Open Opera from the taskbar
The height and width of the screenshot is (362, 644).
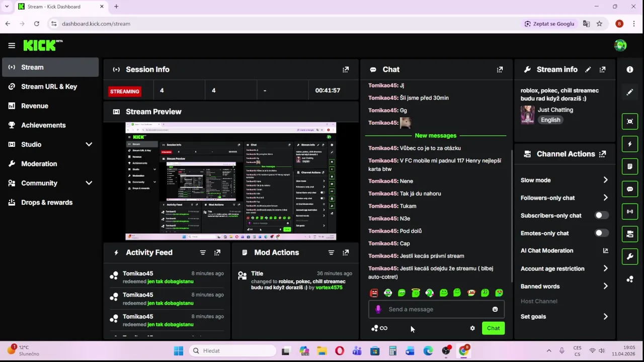click(x=340, y=350)
